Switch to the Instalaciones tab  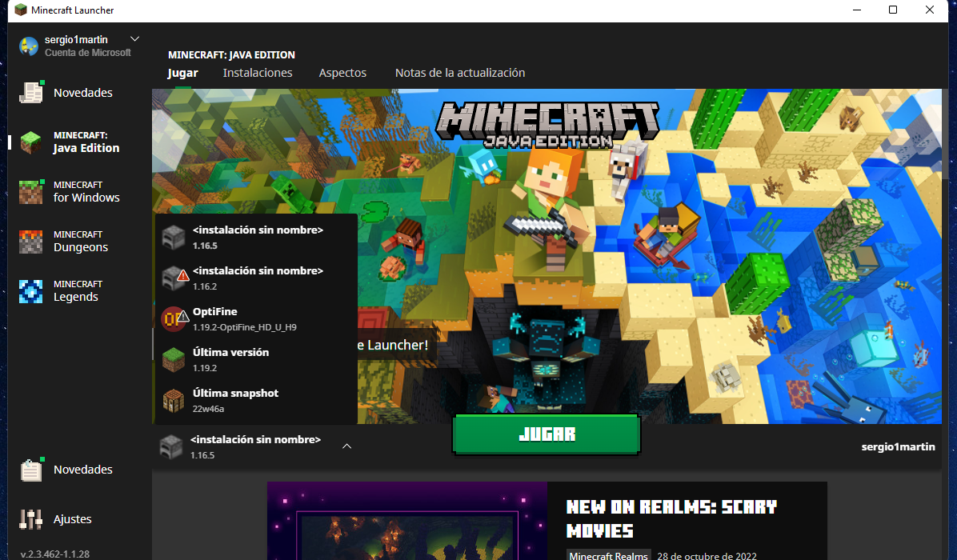[x=258, y=73]
